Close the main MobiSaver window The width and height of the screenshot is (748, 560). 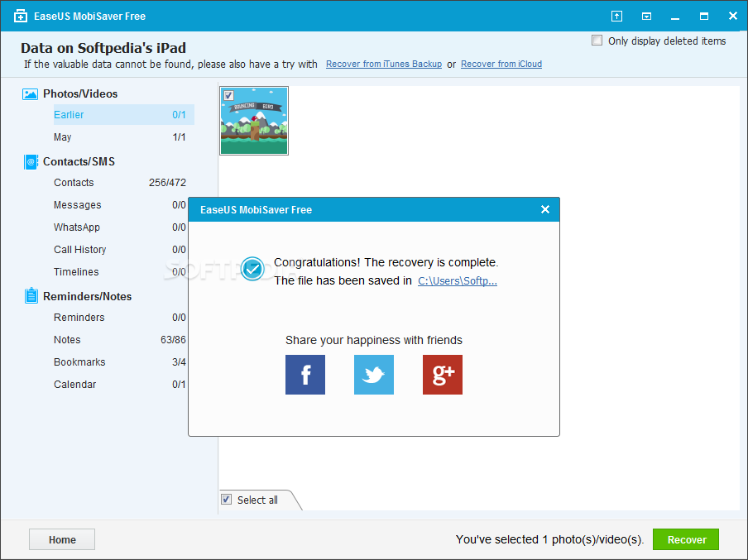point(733,17)
